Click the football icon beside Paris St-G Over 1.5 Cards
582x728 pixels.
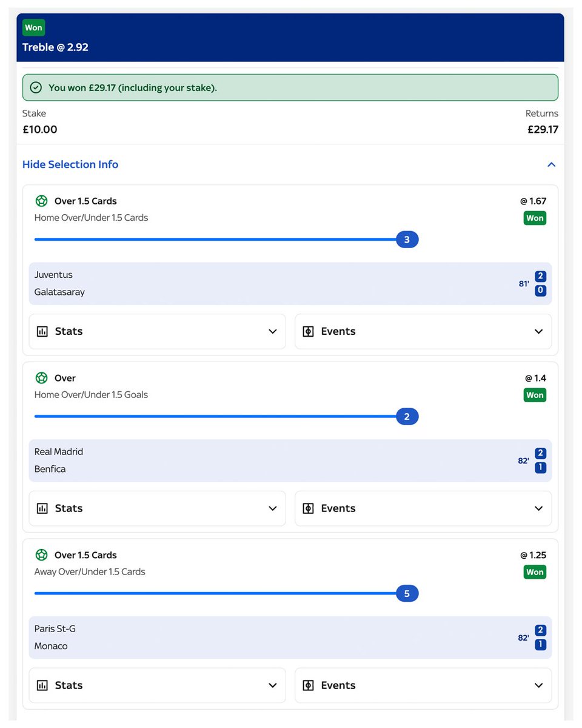point(41,555)
